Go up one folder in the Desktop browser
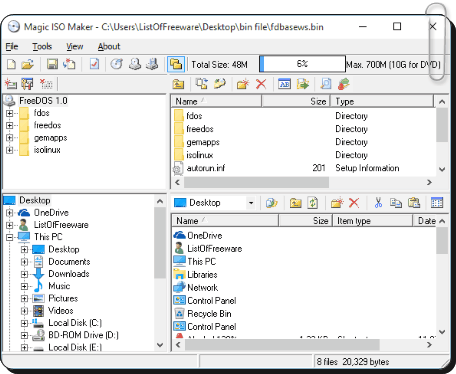This screenshot has height=374, width=456. click(x=295, y=203)
